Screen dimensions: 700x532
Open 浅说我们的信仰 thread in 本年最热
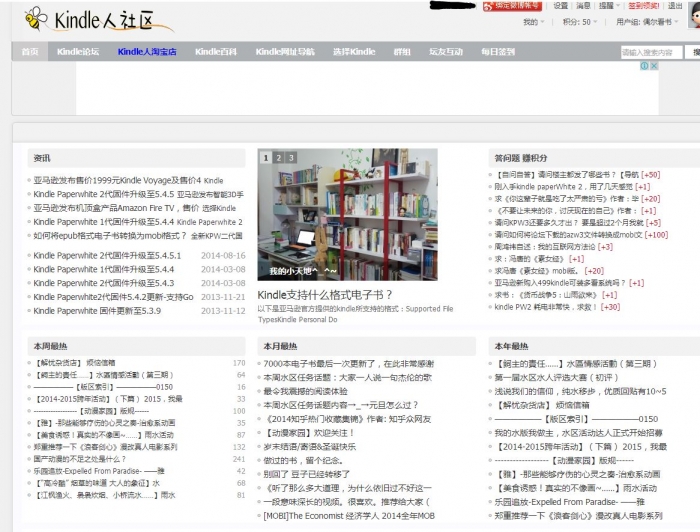(x=580, y=392)
